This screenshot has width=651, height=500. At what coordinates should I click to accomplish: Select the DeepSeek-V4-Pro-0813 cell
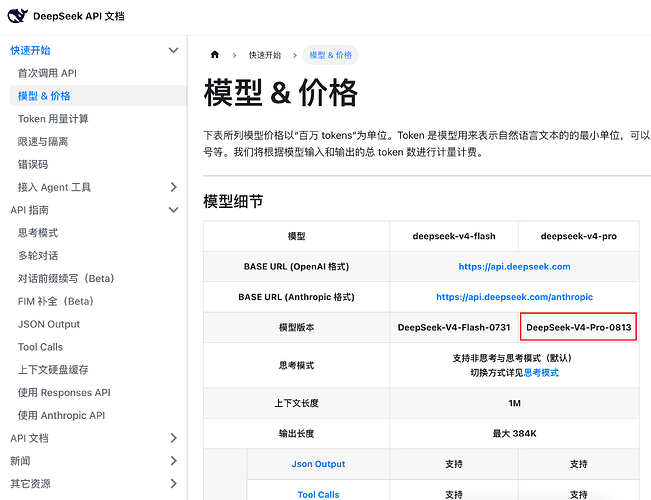pyautogui.click(x=578, y=327)
